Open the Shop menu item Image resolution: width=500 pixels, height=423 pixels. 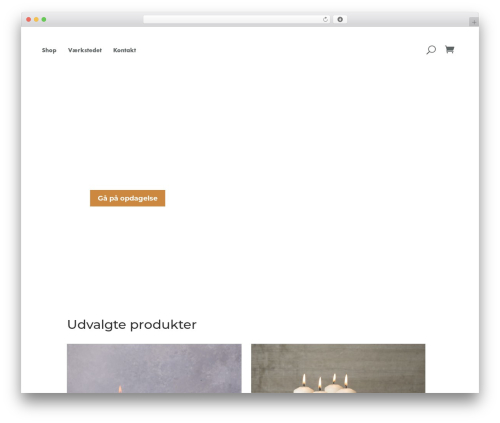tap(49, 50)
